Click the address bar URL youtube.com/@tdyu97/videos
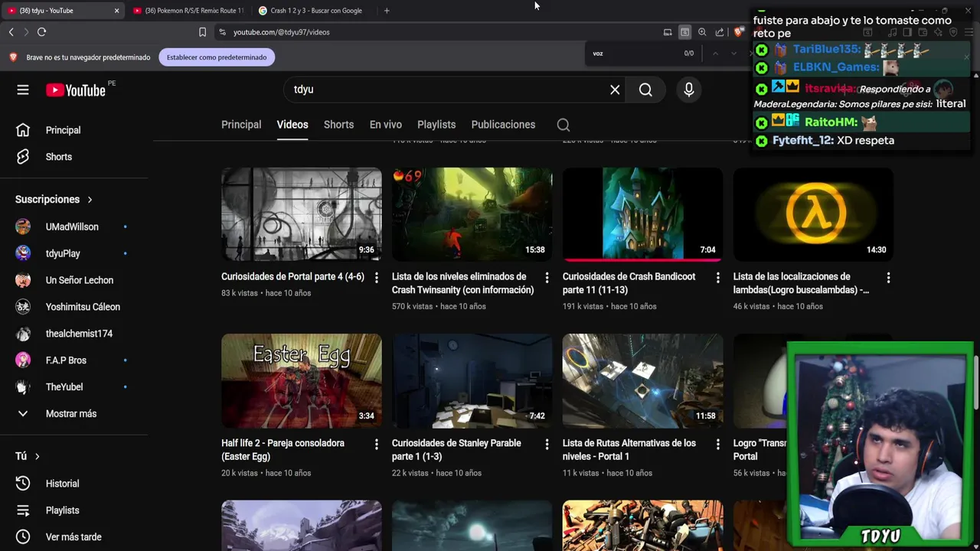The image size is (980, 551). [281, 32]
